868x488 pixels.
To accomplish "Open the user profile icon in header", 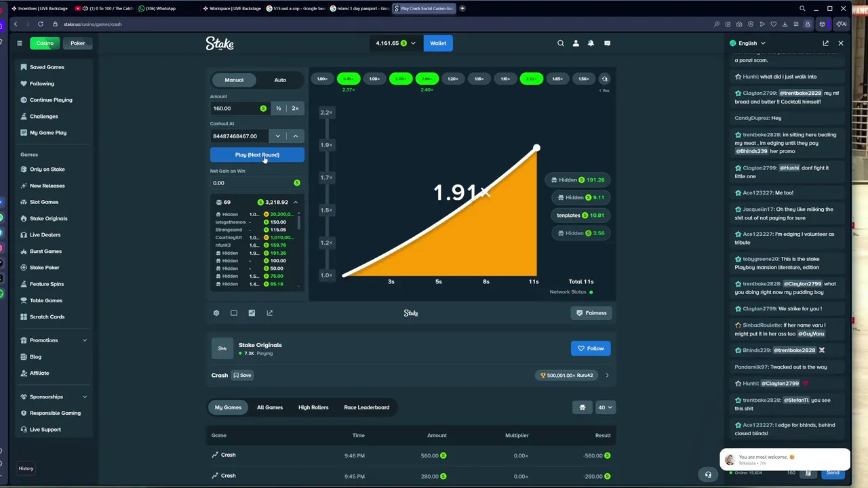I will pos(576,43).
